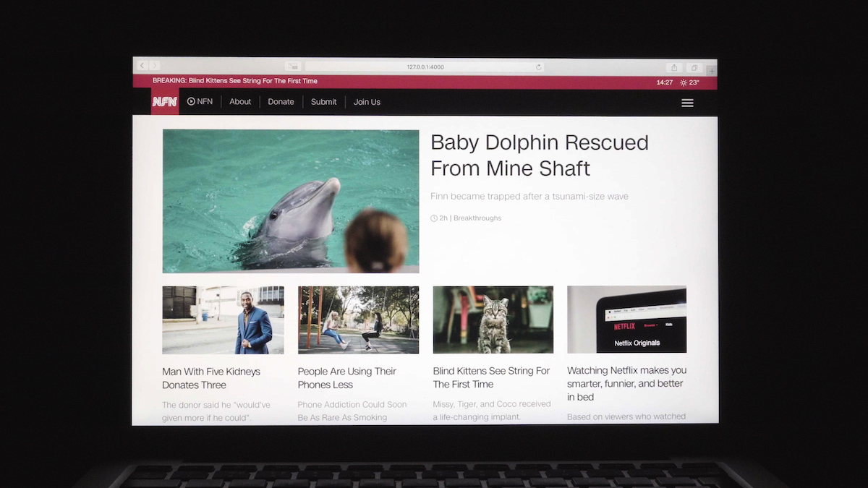This screenshot has height=488, width=868.
Task: Open the About menu item
Action: (x=240, y=102)
